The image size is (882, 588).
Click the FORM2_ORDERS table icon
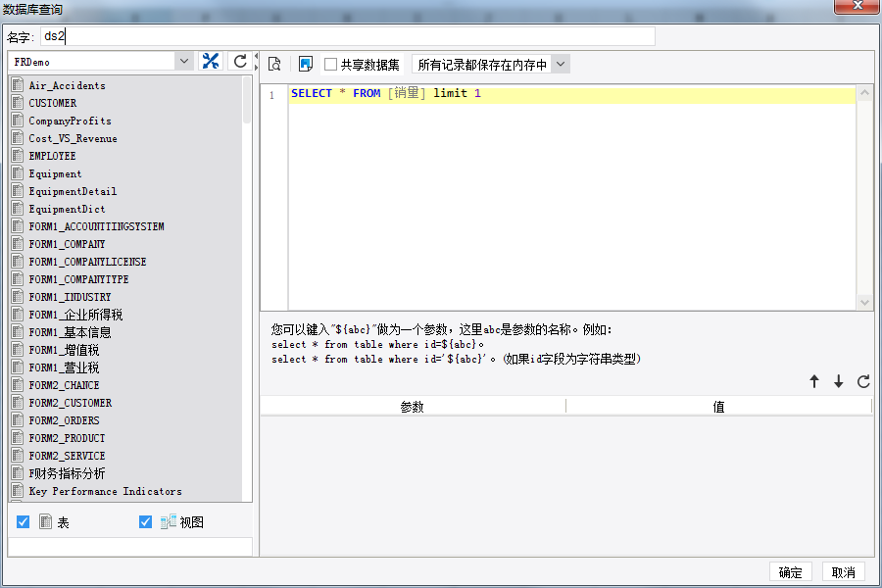coord(18,419)
